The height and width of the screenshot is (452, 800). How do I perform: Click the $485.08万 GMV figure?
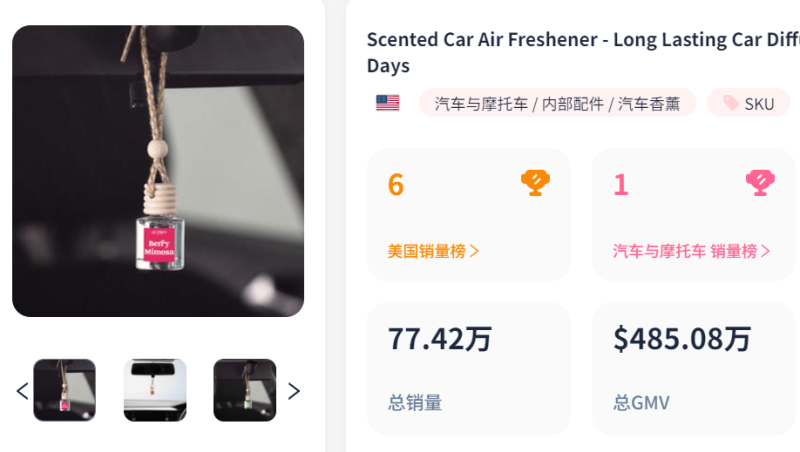pyautogui.click(x=682, y=339)
